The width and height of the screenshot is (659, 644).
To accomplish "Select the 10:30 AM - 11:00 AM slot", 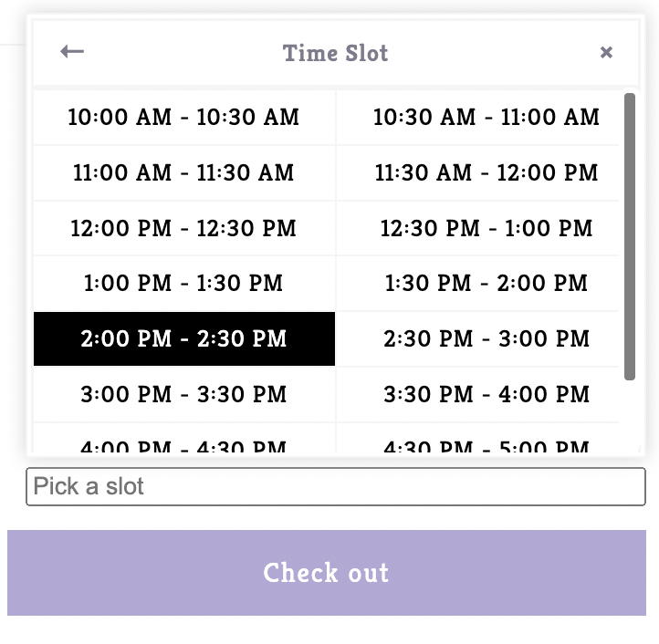I will pyautogui.click(x=478, y=117).
